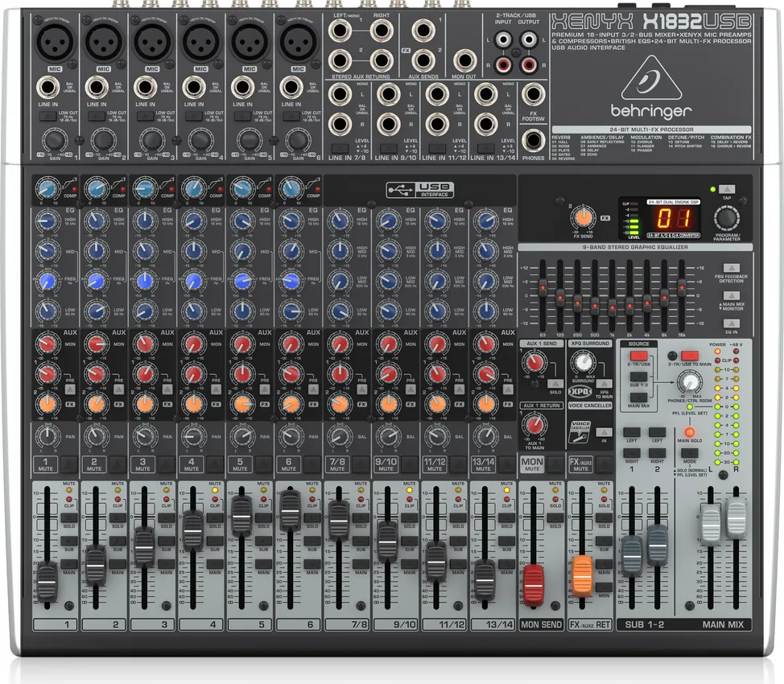This screenshot has height=684, width=784.
Task: Click the Behringer triangle logo
Action: [651, 78]
